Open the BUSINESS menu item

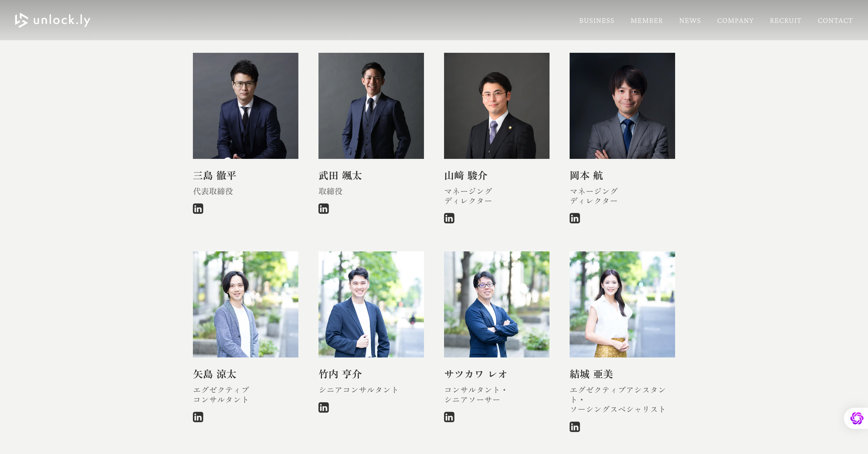(x=596, y=20)
